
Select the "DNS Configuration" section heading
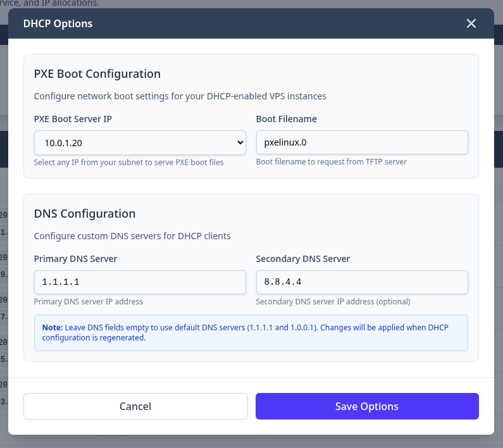tap(84, 214)
